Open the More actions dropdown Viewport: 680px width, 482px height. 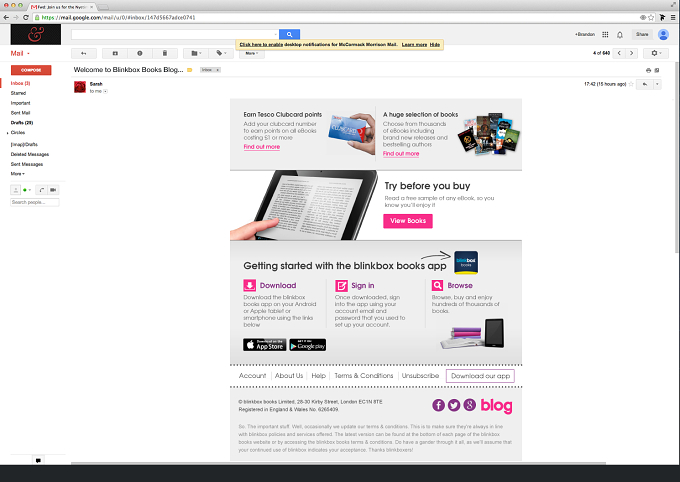click(252, 53)
